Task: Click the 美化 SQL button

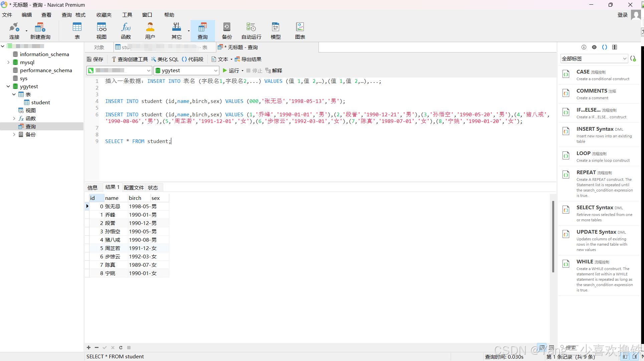Action: pyautogui.click(x=165, y=59)
